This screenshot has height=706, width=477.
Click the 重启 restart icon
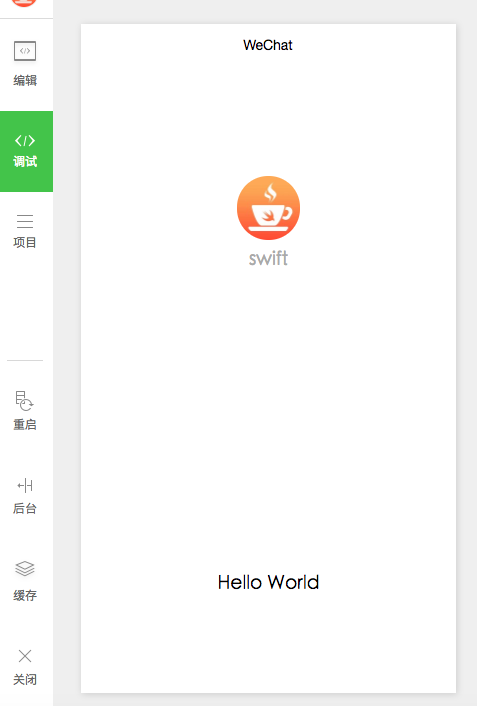coord(24,400)
